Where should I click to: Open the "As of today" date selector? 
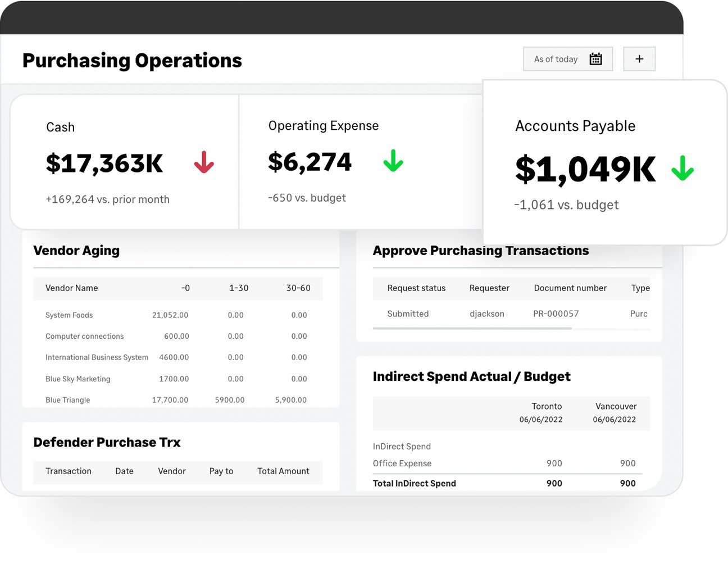click(x=556, y=58)
